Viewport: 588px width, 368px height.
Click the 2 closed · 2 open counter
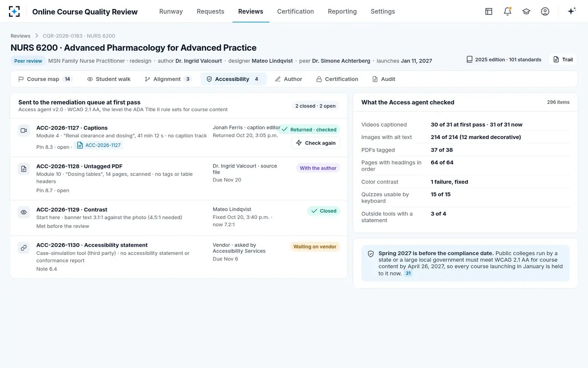(x=316, y=106)
